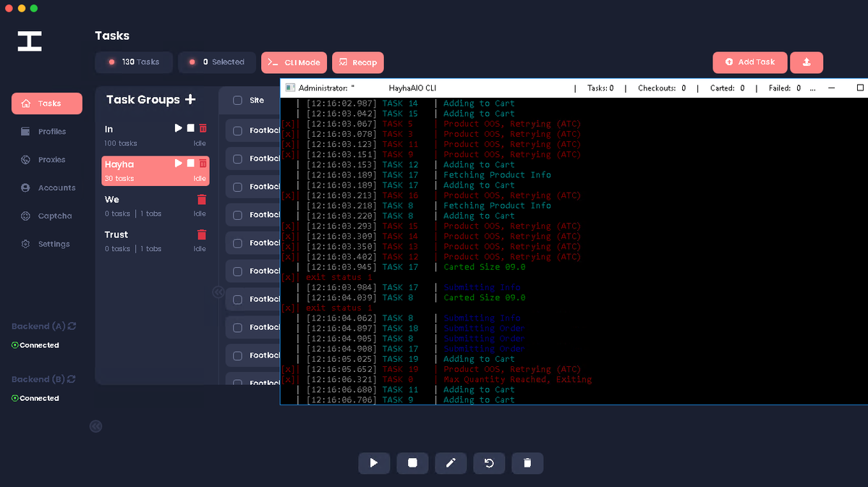Open the Recap view
This screenshot has width=868, height=487.
click(x=358, y=63)
